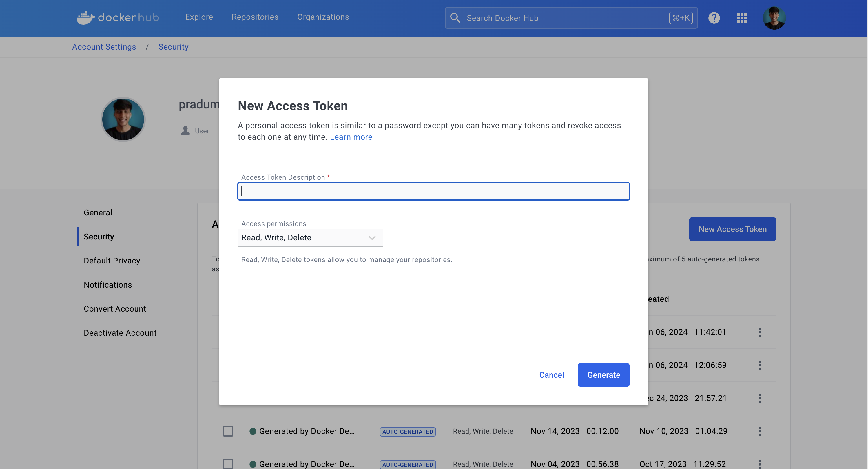Image resolution: width=868 pixels, height=469 pixels.
Task: Click the Generate button
Action: [x=603, y=375]
